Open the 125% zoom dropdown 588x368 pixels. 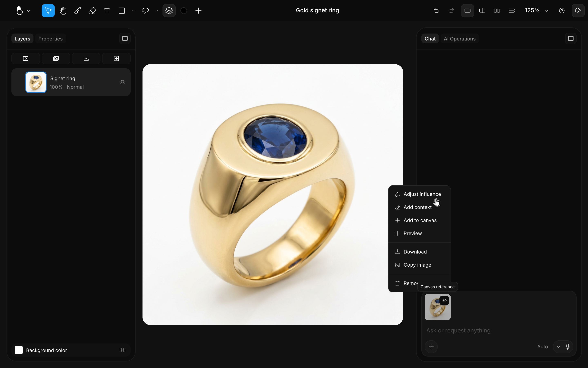(x=536, y=11)
